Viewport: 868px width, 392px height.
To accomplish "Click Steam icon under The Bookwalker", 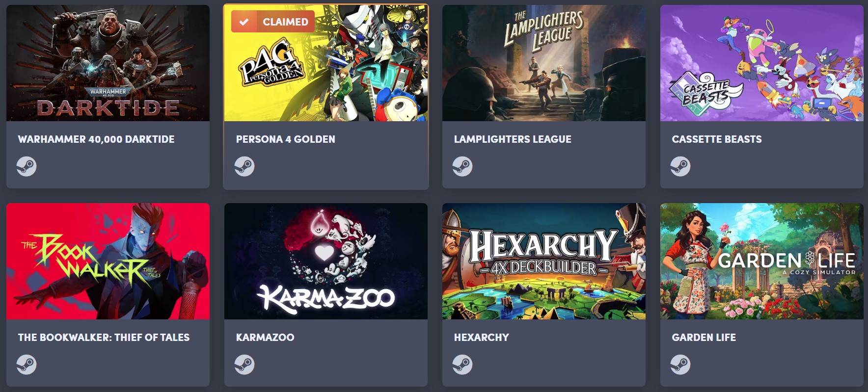I will coord(27,365).
